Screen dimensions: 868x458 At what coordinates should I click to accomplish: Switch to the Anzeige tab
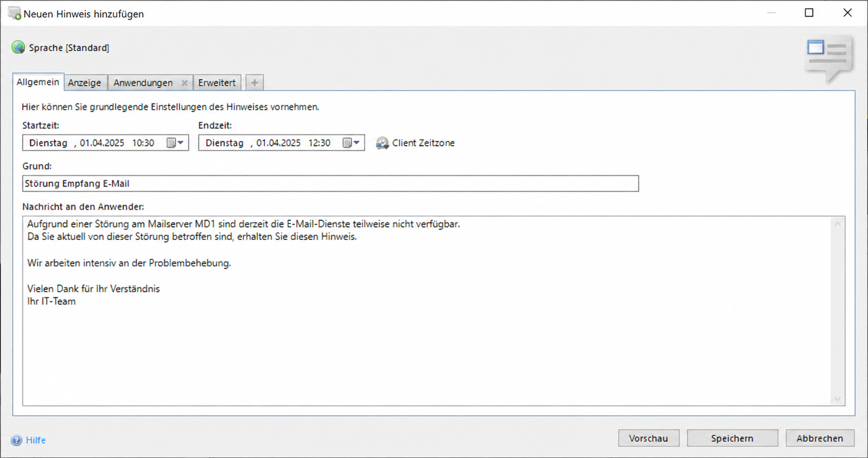[85, 82]
